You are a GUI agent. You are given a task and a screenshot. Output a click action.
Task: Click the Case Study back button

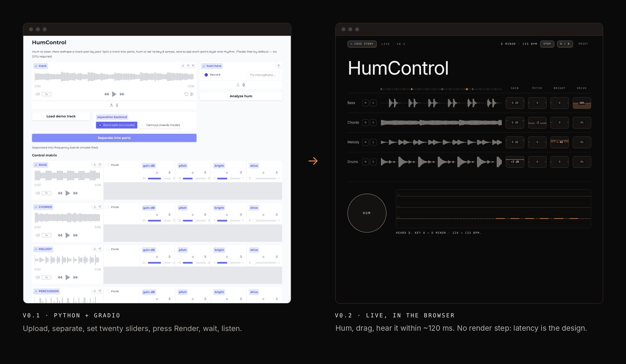click(x=362, y=44)
